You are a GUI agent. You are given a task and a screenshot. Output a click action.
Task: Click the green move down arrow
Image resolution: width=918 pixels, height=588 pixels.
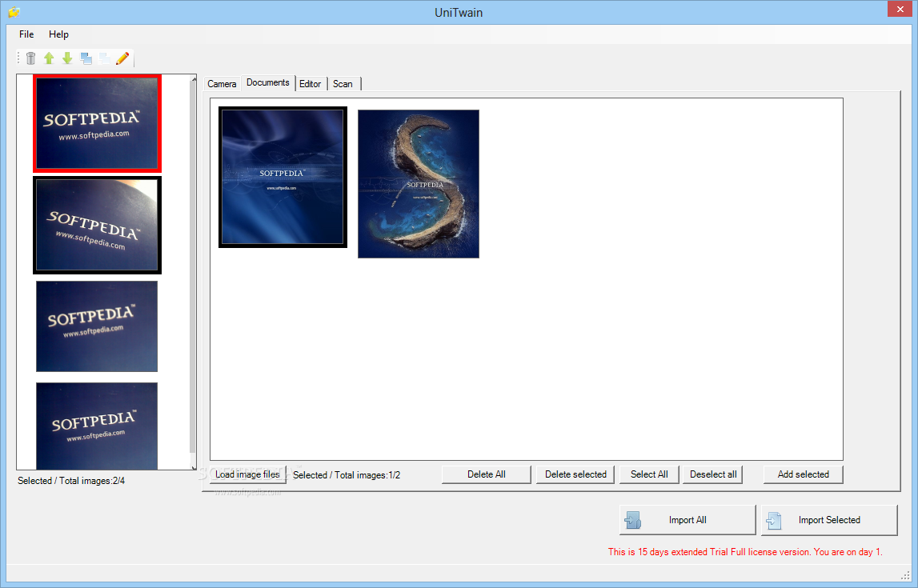point(67,58)
